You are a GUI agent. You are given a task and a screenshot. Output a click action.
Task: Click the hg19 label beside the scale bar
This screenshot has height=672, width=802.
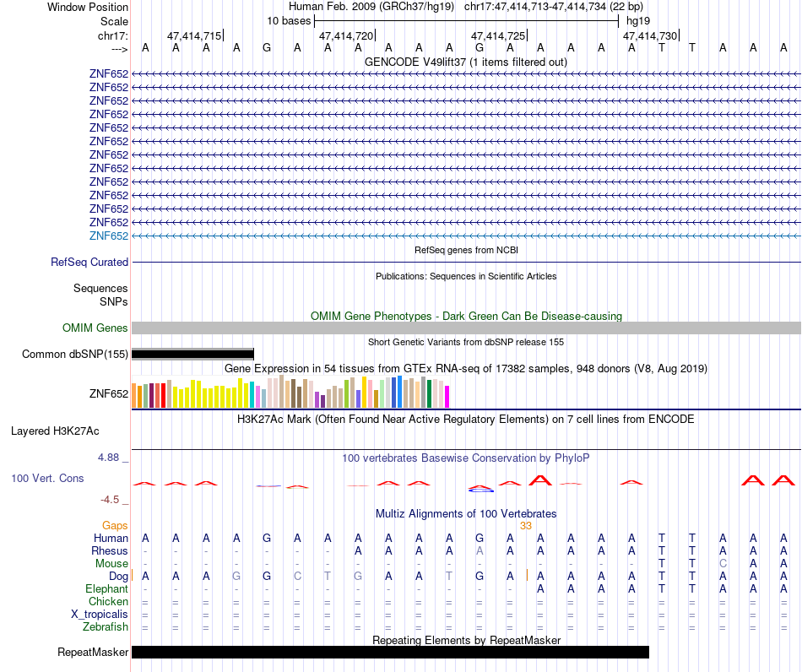(638, 21)
